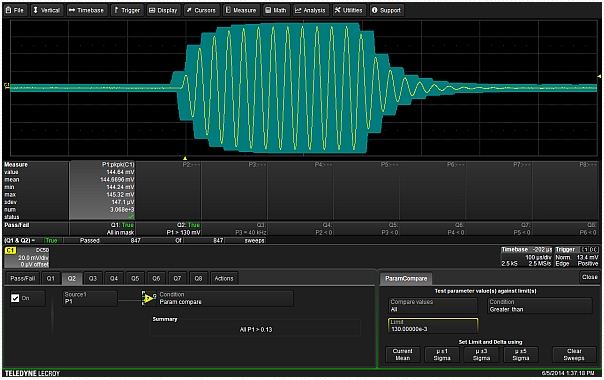604x380 pixels.
Task: Click the μ ±3 Sigma button
Action: (x=482, y=355)
